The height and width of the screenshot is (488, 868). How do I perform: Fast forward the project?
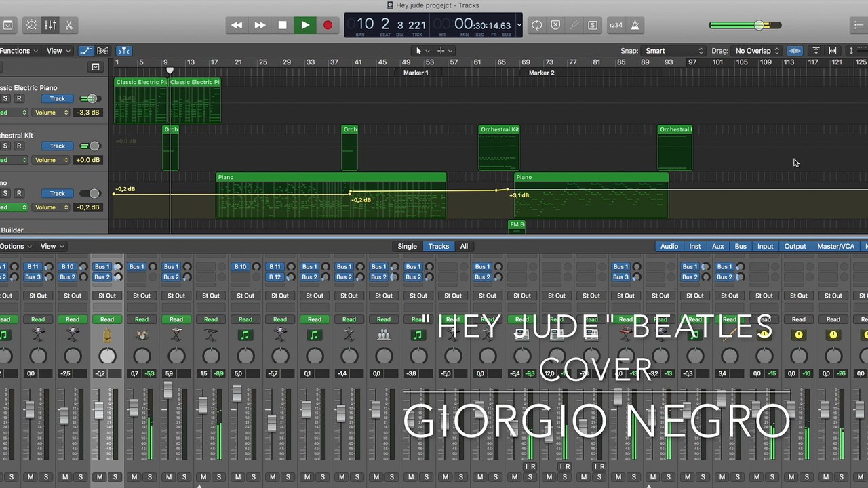(260, 25)
